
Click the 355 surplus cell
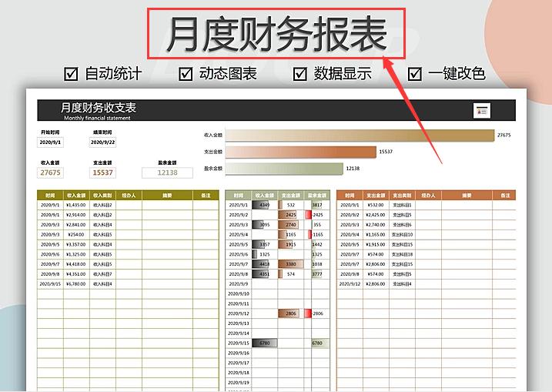317,224
